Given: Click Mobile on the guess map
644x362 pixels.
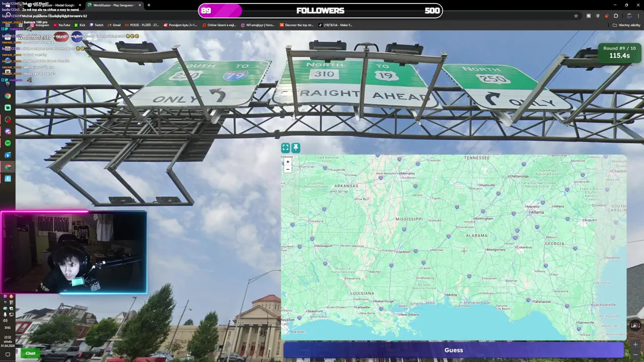Looking at the screenshot, I should pos(451,295).
